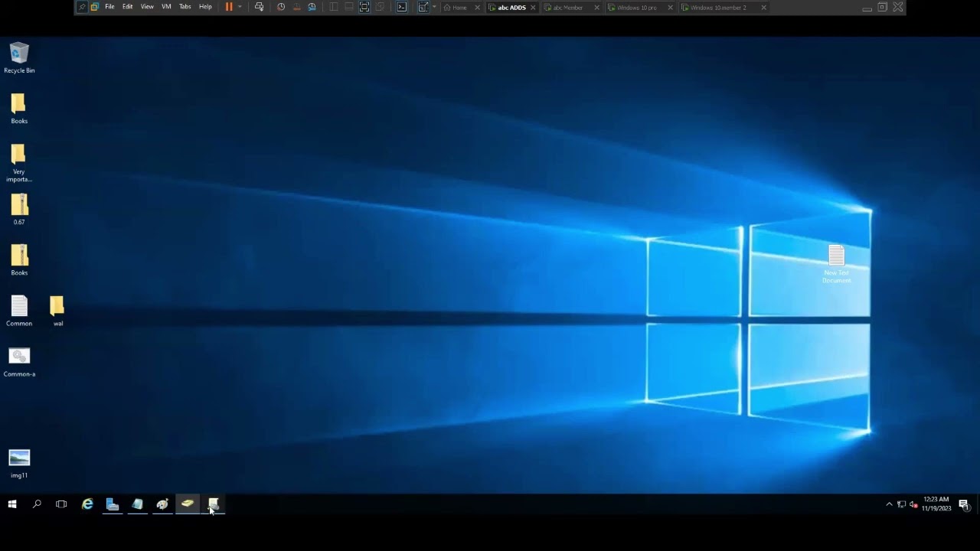Show or hide the thumbnail bar

(x=349, y=7)
